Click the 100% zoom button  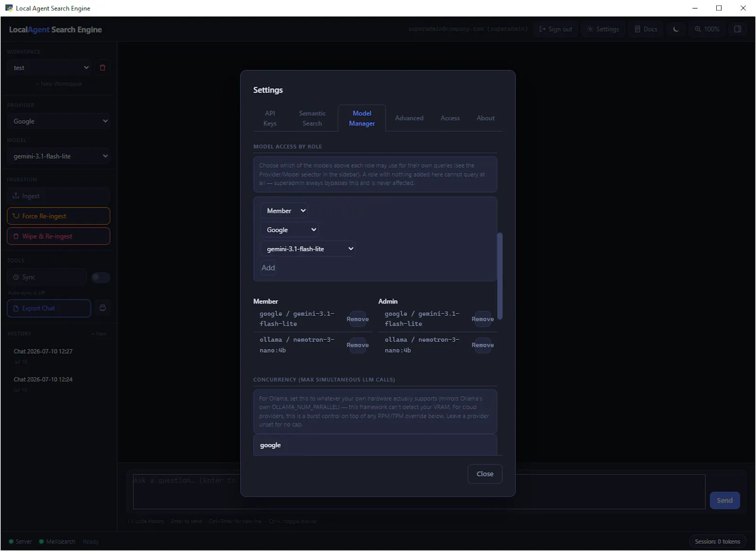tap(707, 29)
